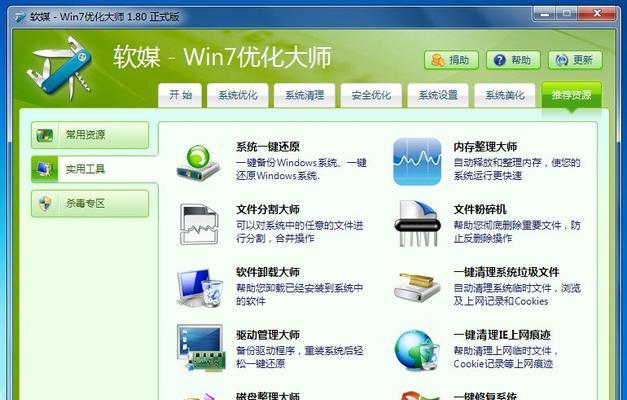Select the 安全优化 tab
This screenshot has width=627, height=400.
tap(371, 95)
